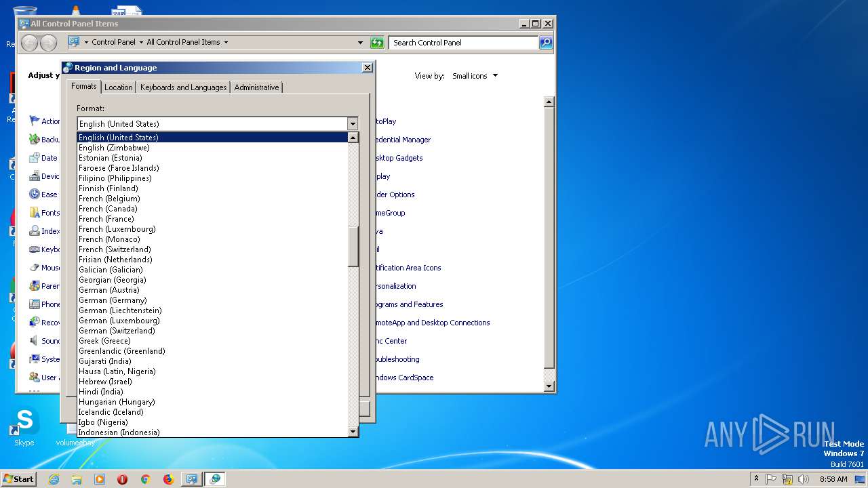This screenshot has width=868, height=488.
Task: Click Control Panel window scroll up arrow
Action: [x=549, y=102]
